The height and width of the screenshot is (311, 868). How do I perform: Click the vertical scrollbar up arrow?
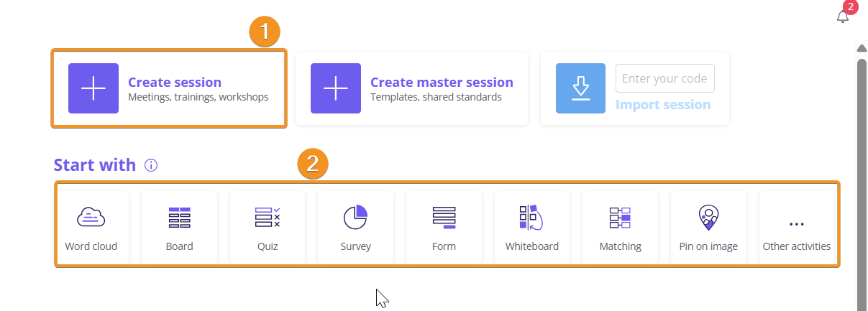[x=862, y=49]
